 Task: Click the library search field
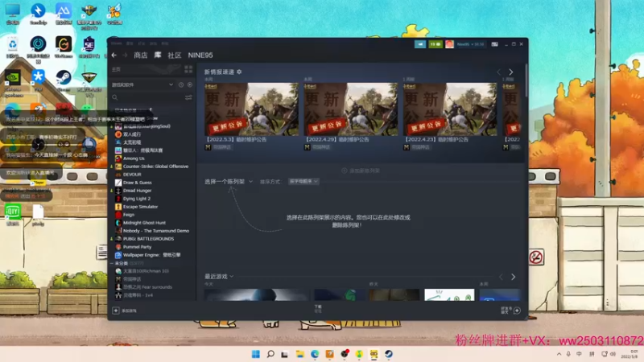[x=147, y=97]
